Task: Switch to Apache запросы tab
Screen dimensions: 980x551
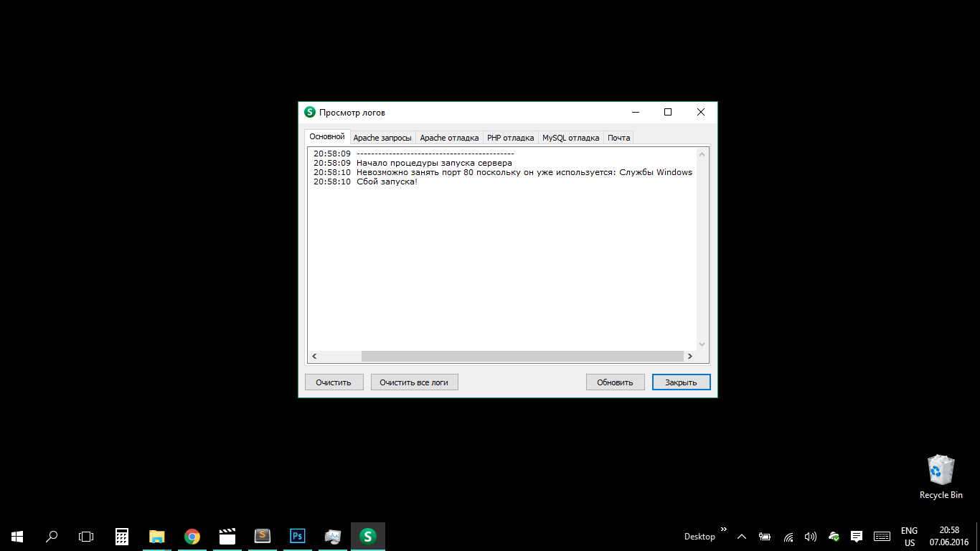Action: 382,138
